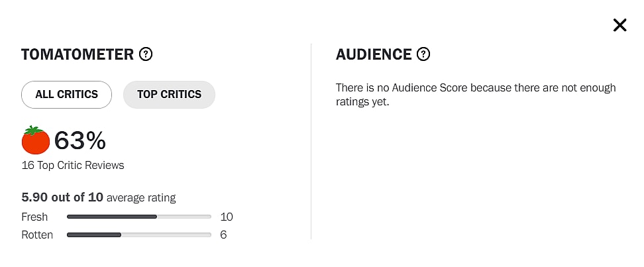Click the words 'average rating'
This screenshot has width=644, height=267.
click(x=141, y=197)
